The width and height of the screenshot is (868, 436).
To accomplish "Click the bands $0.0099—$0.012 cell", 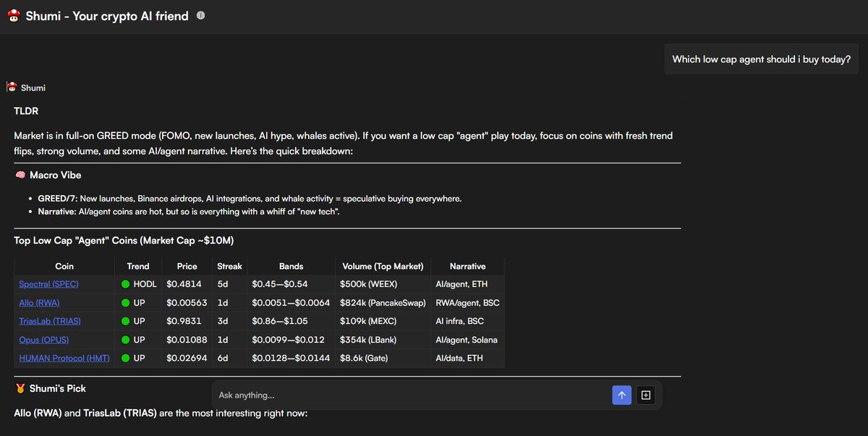I will coord(291,340).
